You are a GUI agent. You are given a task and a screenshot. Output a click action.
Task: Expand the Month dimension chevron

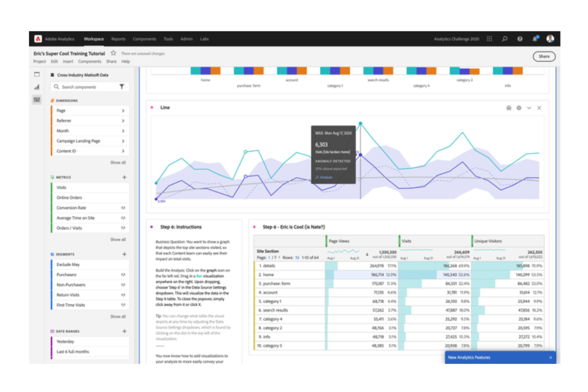(123, 131)
